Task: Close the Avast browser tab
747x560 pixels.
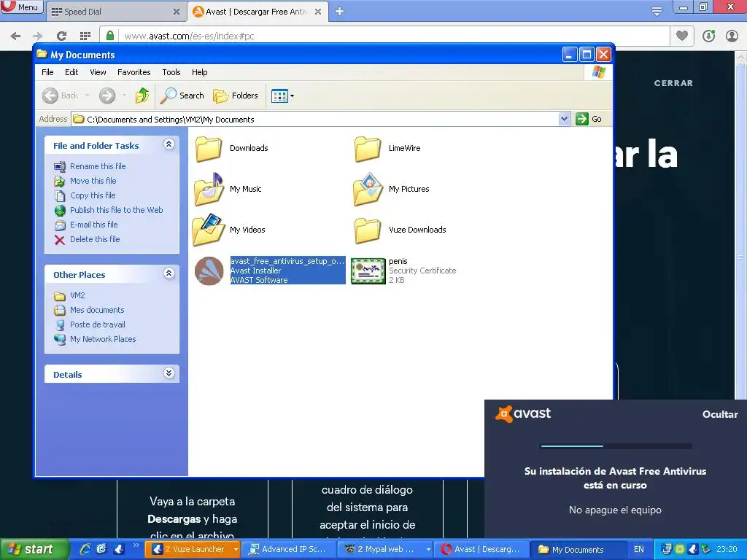Action: tap(318, 12)
